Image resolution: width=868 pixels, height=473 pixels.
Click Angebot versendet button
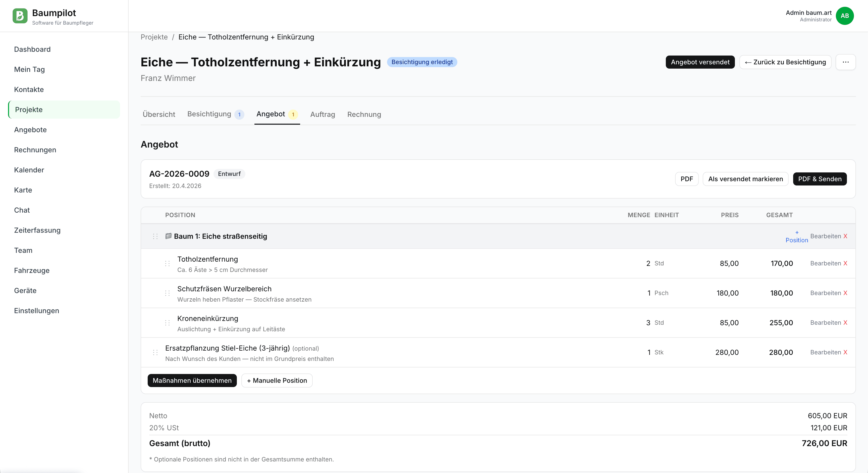coord(700,62)
